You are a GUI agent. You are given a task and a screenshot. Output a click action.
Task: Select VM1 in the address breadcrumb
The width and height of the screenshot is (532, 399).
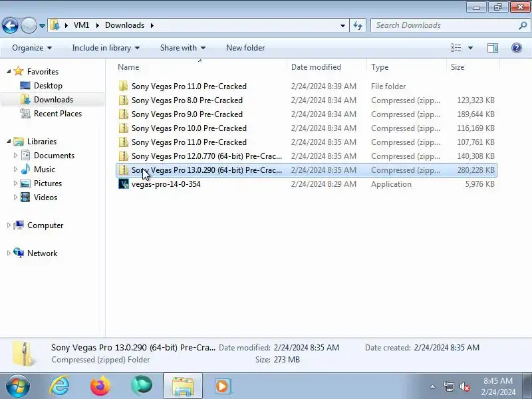(81, 25)
